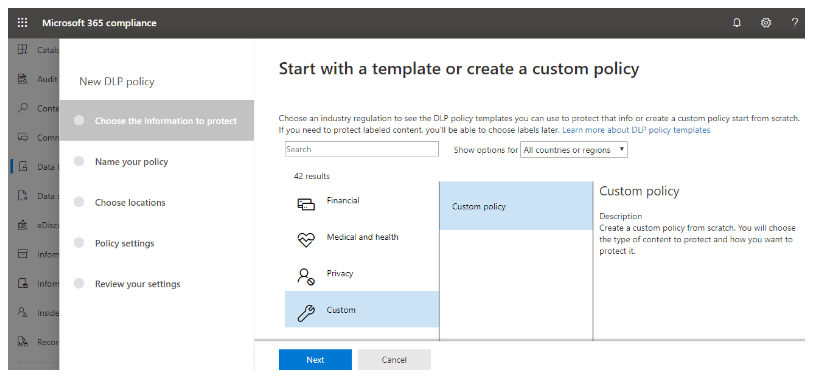This screenshot has width=819, height=377.
Task: Click the Insider risk sidebar icon
Action: [x=22, y=313]
